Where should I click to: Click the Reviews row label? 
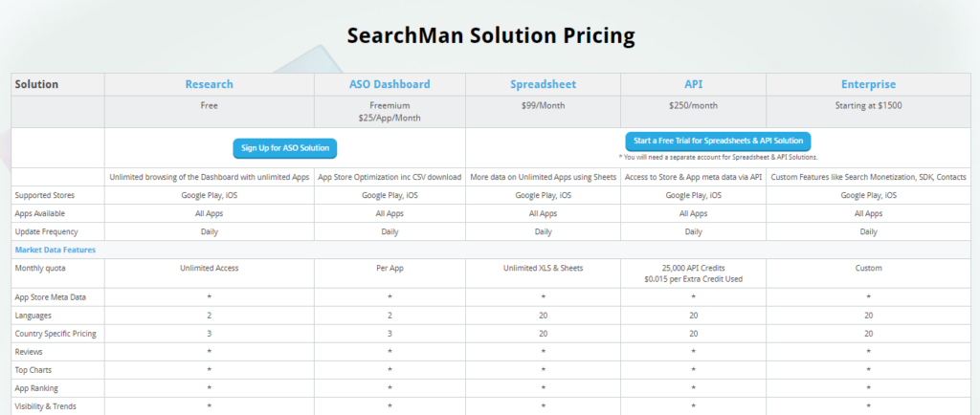pos(30,352)
